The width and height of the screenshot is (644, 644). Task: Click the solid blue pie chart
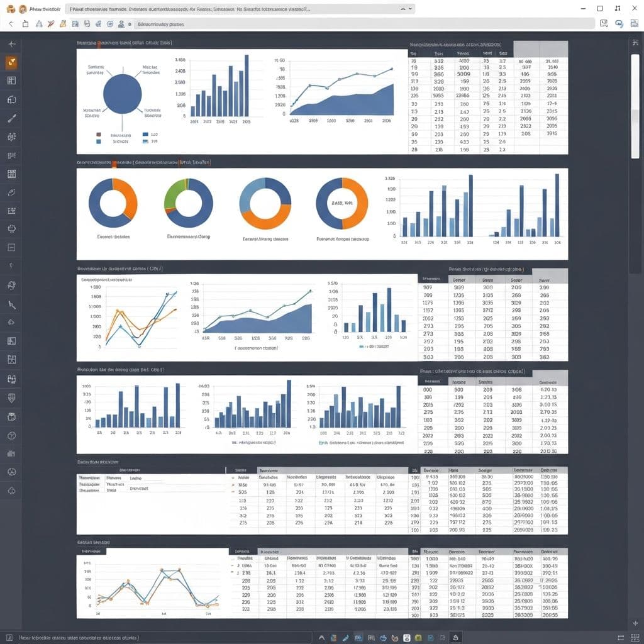122,92
